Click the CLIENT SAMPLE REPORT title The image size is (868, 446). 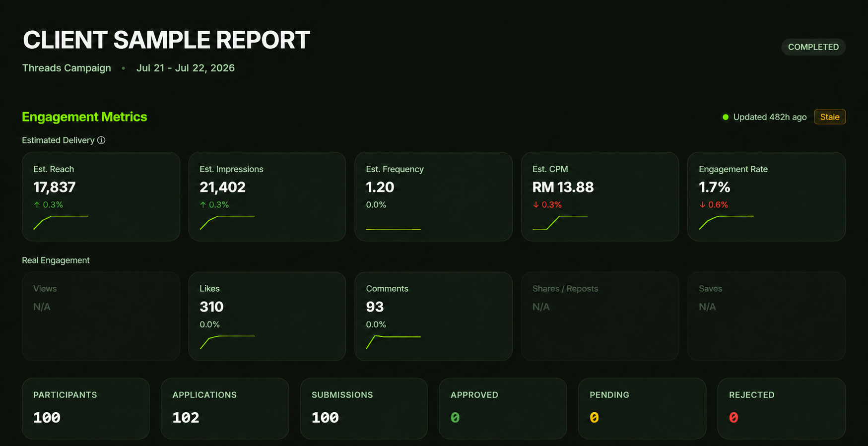click(166, 40)
